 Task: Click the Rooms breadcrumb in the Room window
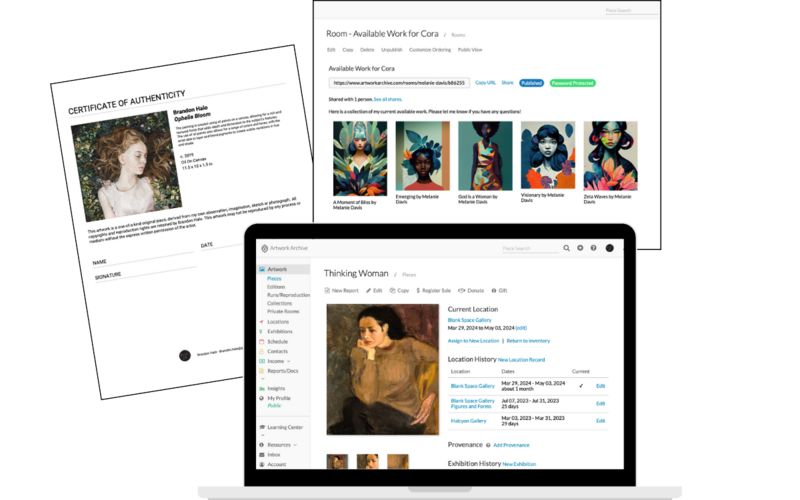(x=458, y=35)
